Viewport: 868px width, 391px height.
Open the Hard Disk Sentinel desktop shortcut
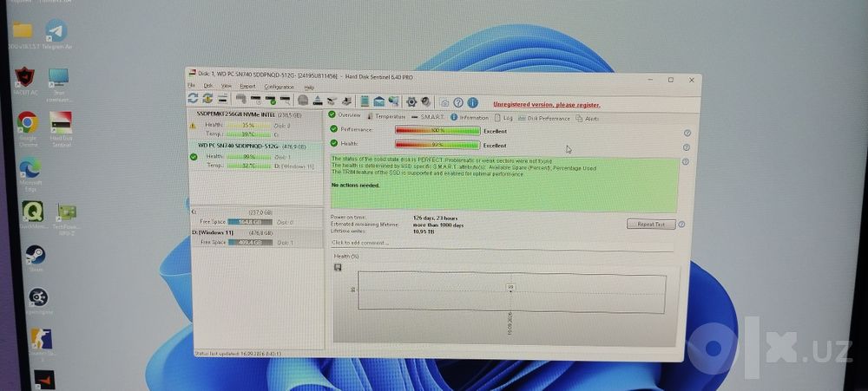click(x=61, y=129)
